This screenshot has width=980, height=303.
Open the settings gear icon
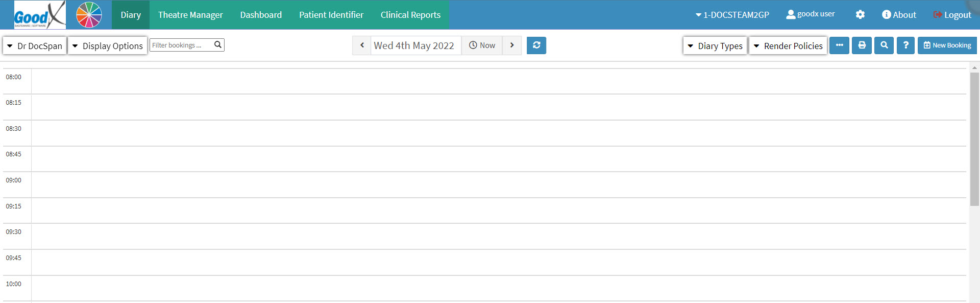(x=860, y=15)
